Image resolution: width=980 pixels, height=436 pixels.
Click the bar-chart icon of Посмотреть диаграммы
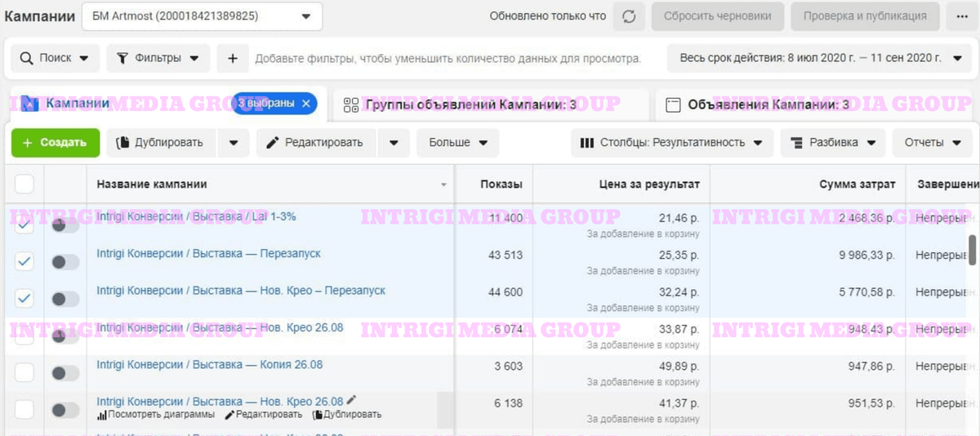point(102,415)
